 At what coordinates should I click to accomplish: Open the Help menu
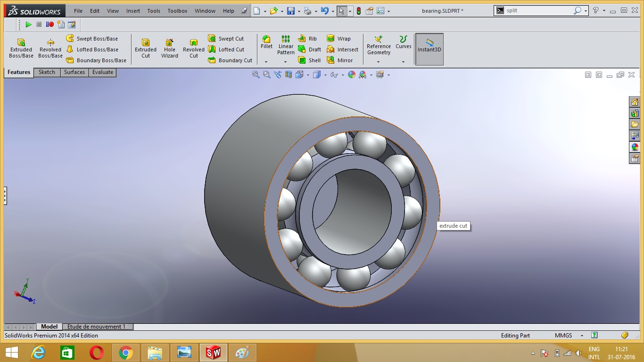tap(229, 11)
